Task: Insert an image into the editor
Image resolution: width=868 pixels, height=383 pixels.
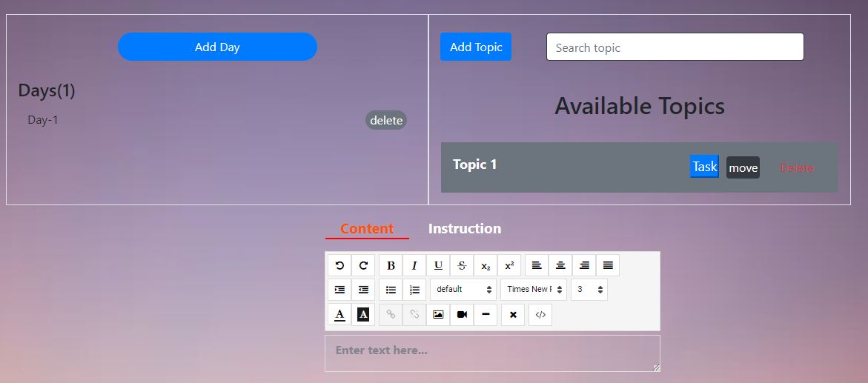Action: pyautogui.click(x=438, y=314)
